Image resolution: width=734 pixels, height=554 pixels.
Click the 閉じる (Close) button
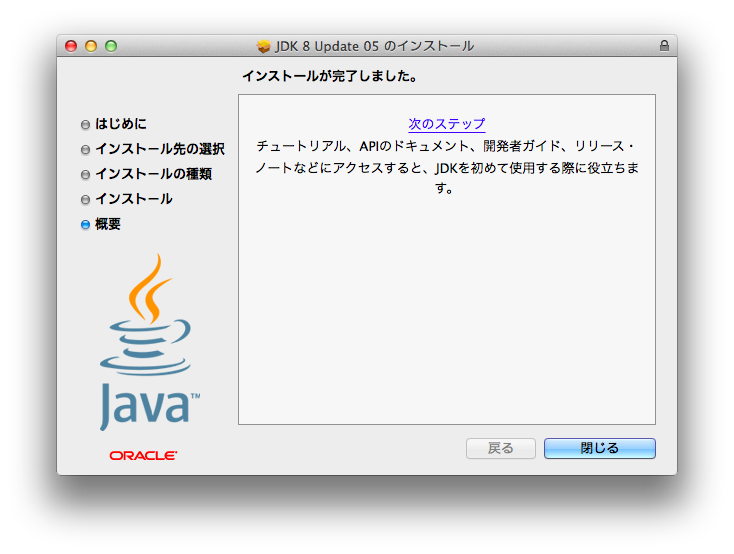click(x=600, y=448)
